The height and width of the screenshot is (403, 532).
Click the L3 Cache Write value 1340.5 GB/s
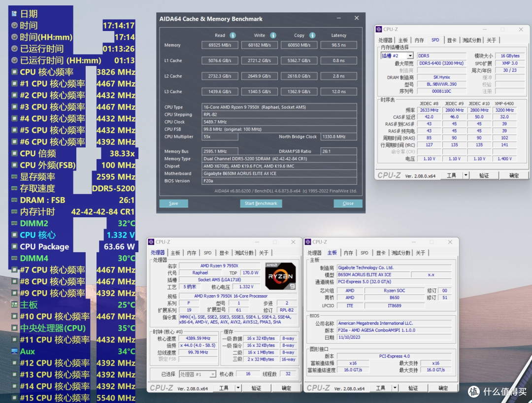260,92
